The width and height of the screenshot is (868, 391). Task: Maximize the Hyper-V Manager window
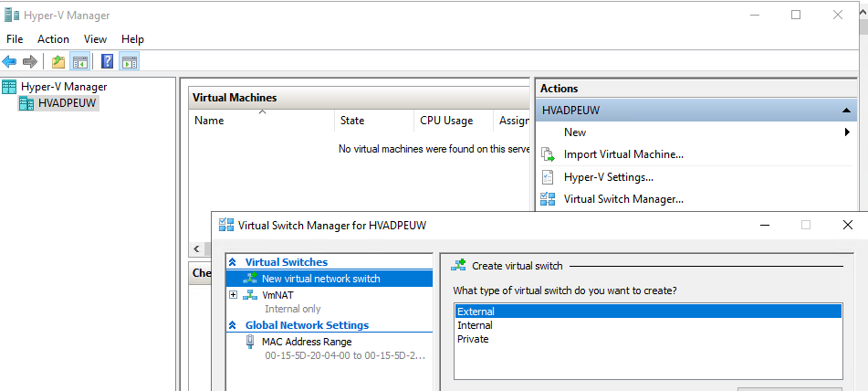796,15
